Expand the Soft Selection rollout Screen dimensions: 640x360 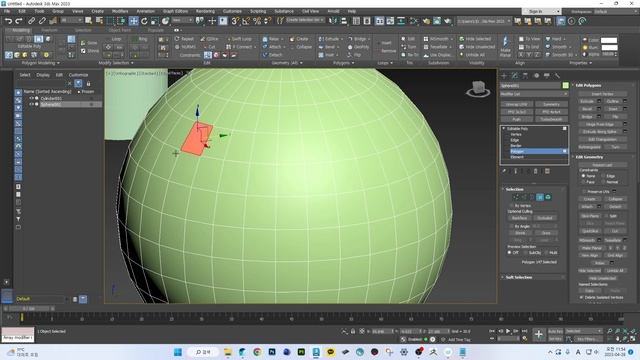click(518, 277)
